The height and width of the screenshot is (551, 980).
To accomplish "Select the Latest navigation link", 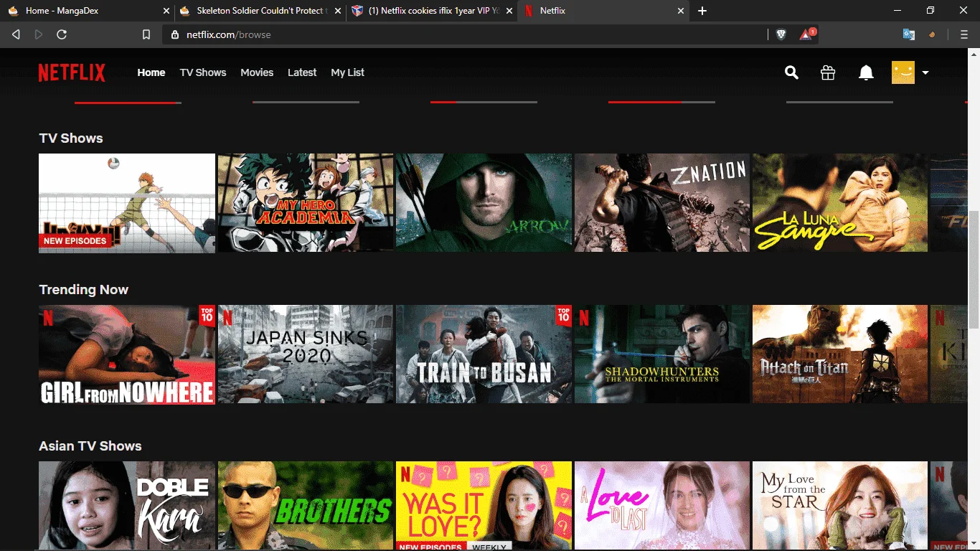I will [302, 72].
